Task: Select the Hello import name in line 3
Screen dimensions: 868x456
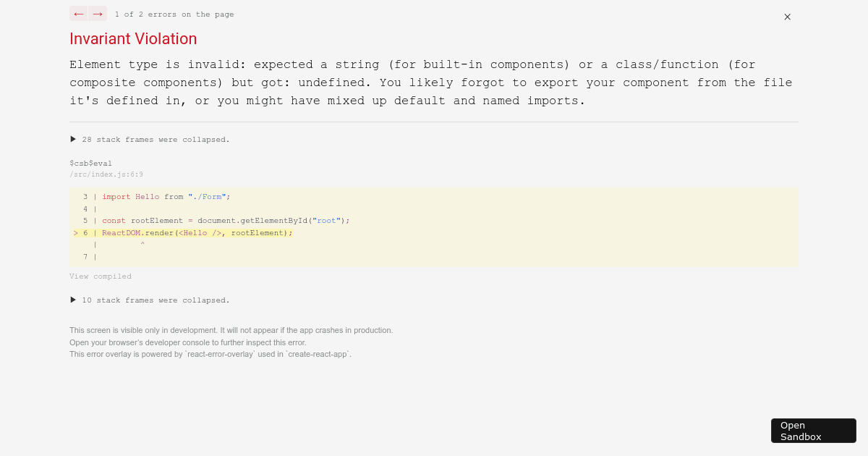Action: tap(147, 196)
